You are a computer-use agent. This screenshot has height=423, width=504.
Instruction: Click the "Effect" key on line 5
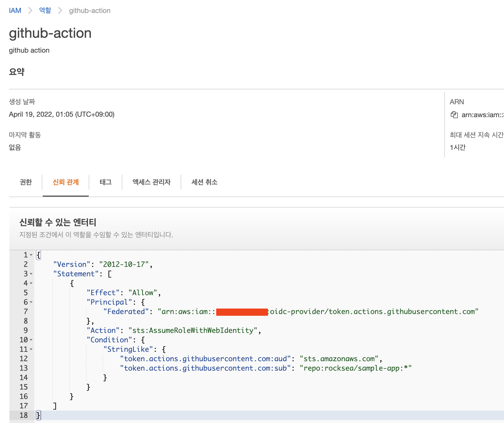point(103,293)
